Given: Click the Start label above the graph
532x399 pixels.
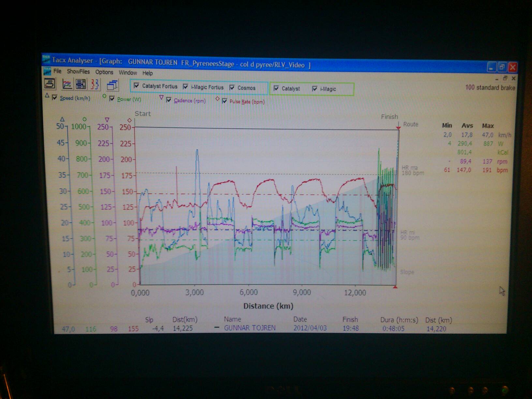Looking at the screenshot, I should pyautogui.click(x=143, y=114).
